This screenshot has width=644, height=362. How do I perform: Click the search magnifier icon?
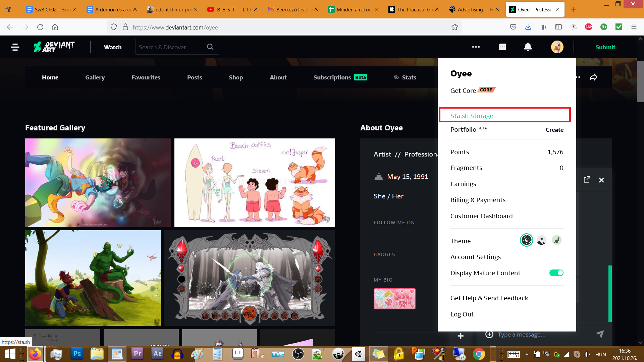pos(210,47)
